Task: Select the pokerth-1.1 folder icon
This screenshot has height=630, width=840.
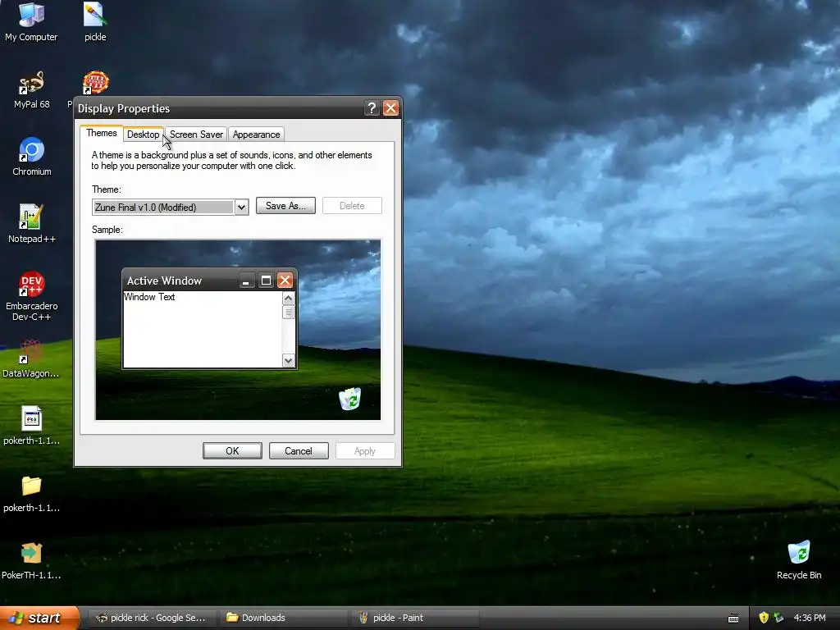Action: [31, 493]
